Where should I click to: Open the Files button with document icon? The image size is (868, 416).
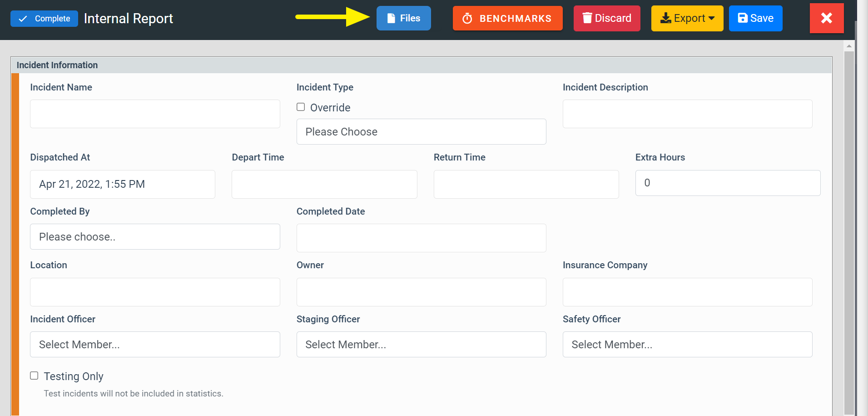coord(403,18)
